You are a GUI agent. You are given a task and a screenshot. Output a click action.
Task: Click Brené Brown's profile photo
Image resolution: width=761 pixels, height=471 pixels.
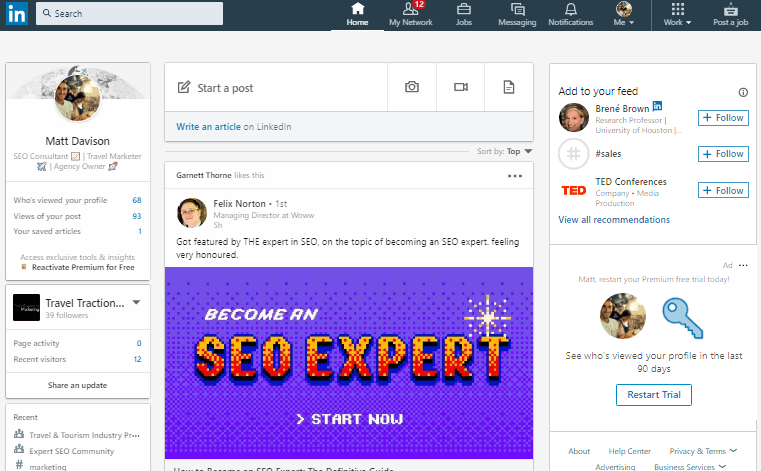click(x=574, y=118)
